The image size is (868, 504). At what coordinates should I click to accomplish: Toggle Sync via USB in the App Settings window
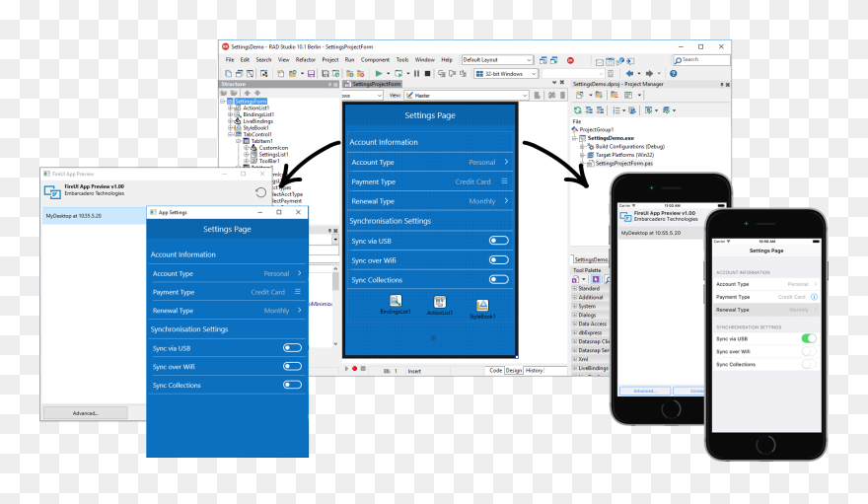(292, 347)
